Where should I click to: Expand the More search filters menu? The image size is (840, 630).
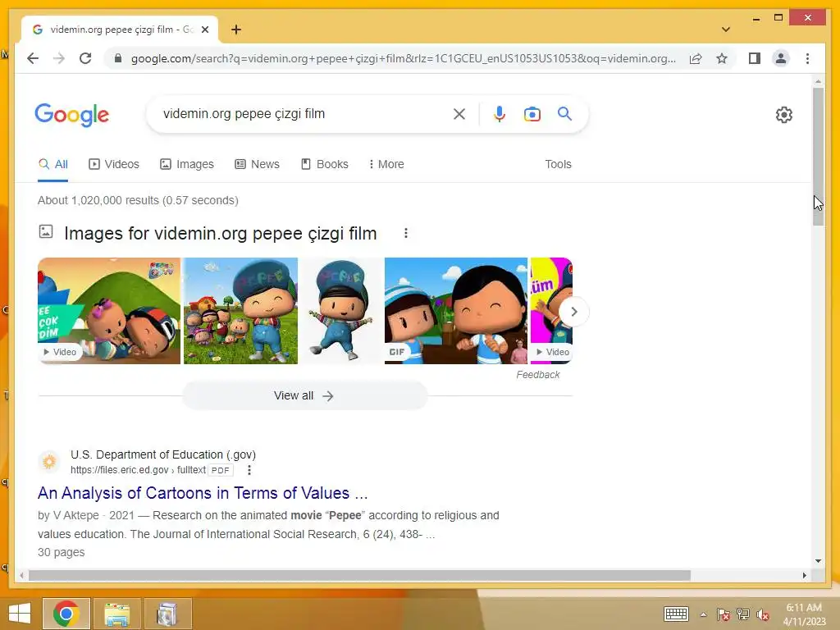coord(387,164)
